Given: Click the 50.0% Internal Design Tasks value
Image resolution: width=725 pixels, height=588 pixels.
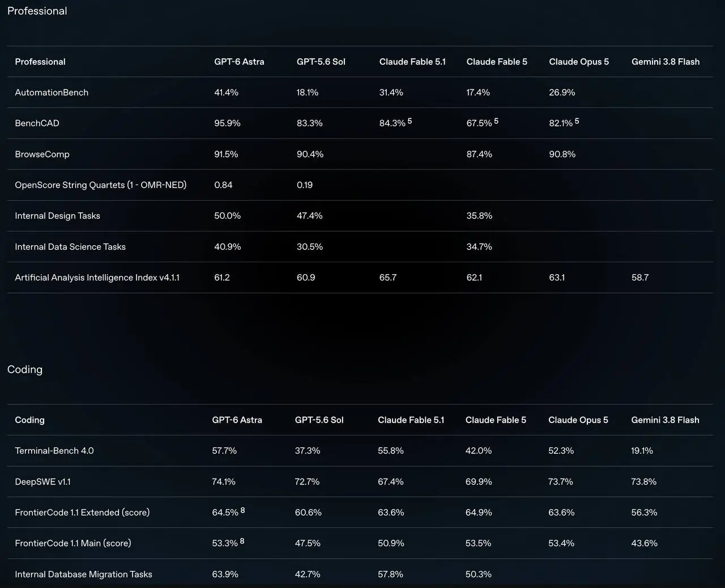Looking at the screenshot, I should (x=227, y=216).
